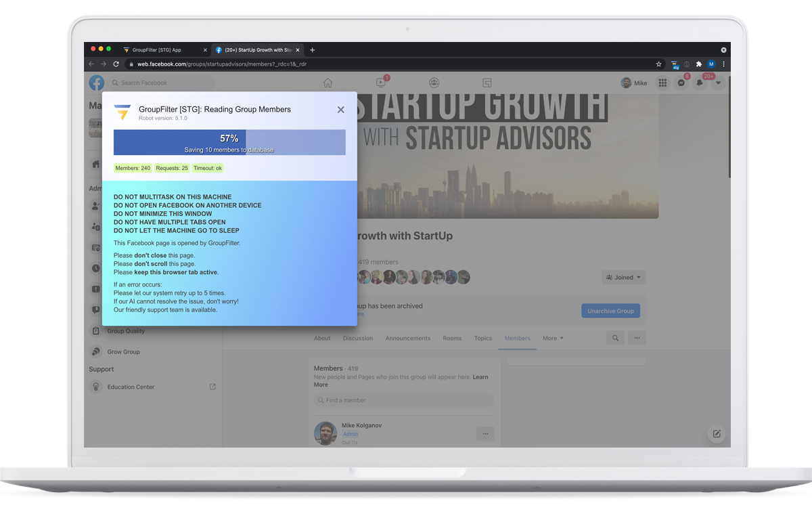Click the Learn More link about new members

point(480,377)
